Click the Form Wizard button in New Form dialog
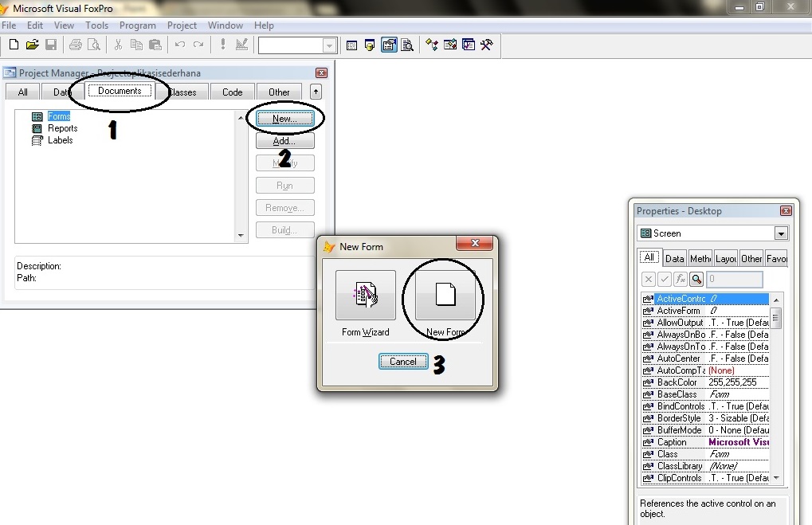812x525 pixels. pyautogui.click(x=366, y=295)
